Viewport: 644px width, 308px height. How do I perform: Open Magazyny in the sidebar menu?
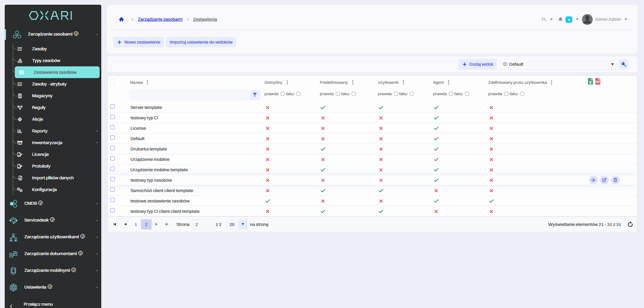(42, 96)
